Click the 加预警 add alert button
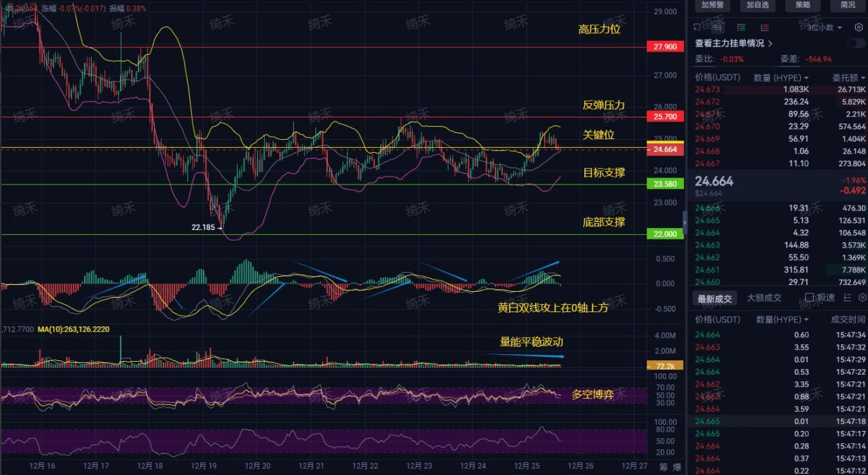Viewport: 868px width, 475px height. pos(712,5)
